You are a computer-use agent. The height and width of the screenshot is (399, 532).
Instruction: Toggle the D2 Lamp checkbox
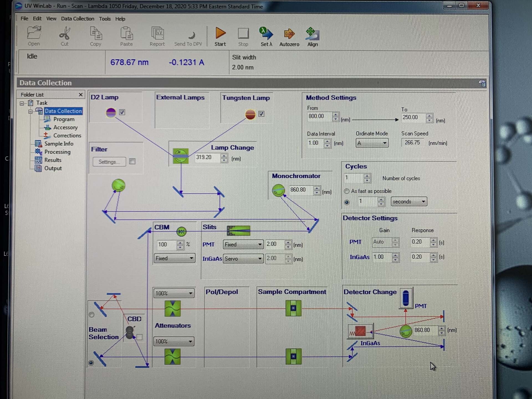(x=122, y=112)
